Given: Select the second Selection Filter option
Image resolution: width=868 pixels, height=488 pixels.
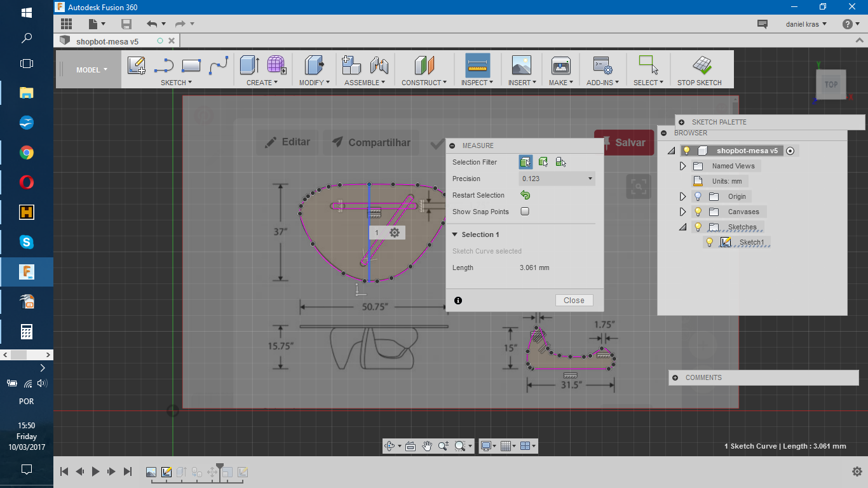Looking at the screenshot, I should (x=543, y=162).
